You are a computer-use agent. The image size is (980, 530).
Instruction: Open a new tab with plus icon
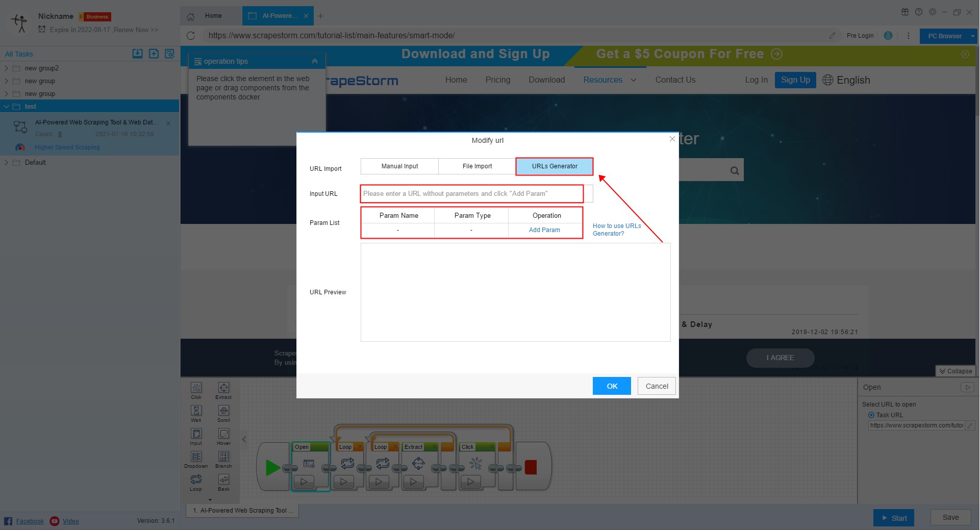point(320,16)
